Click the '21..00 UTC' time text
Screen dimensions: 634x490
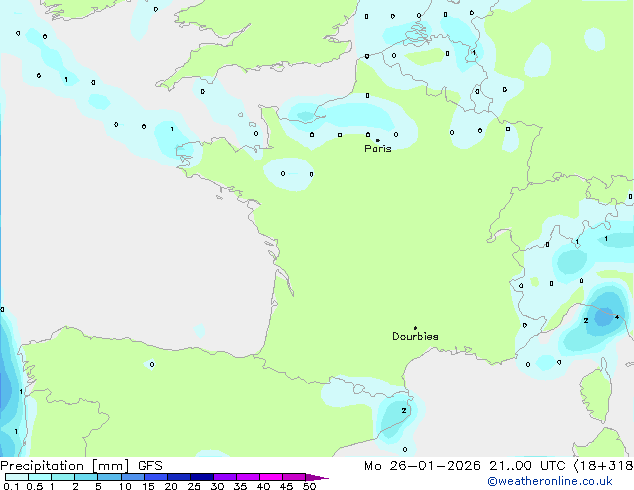(x=527, y=466)
